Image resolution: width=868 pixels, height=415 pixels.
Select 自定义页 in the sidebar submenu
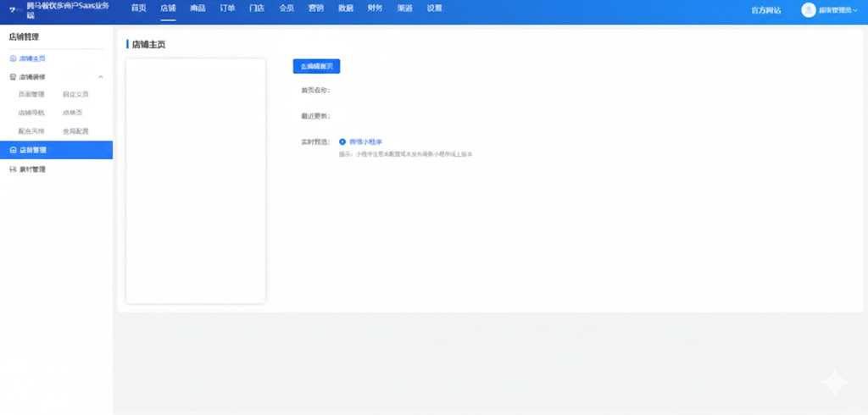[75, 95]
